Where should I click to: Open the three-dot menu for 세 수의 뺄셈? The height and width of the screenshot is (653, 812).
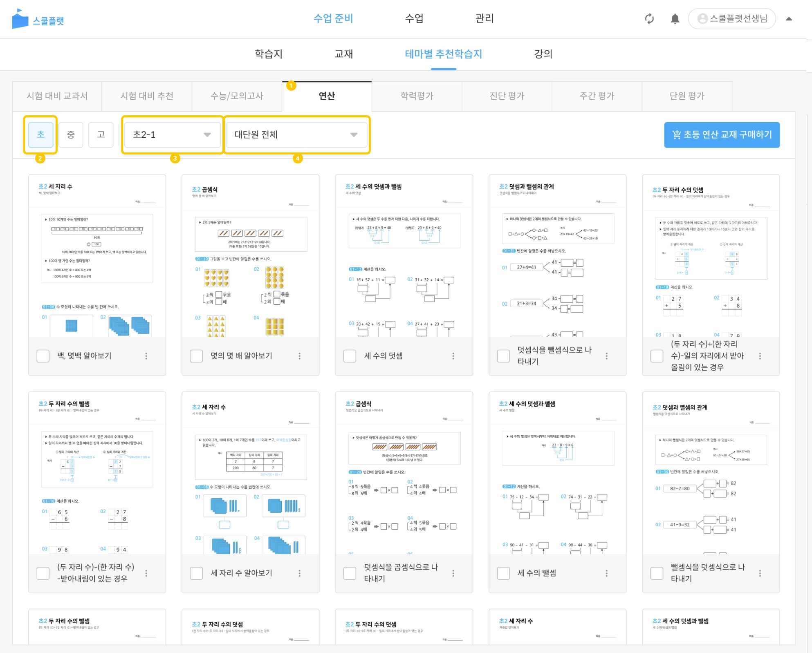pos(606,573)
